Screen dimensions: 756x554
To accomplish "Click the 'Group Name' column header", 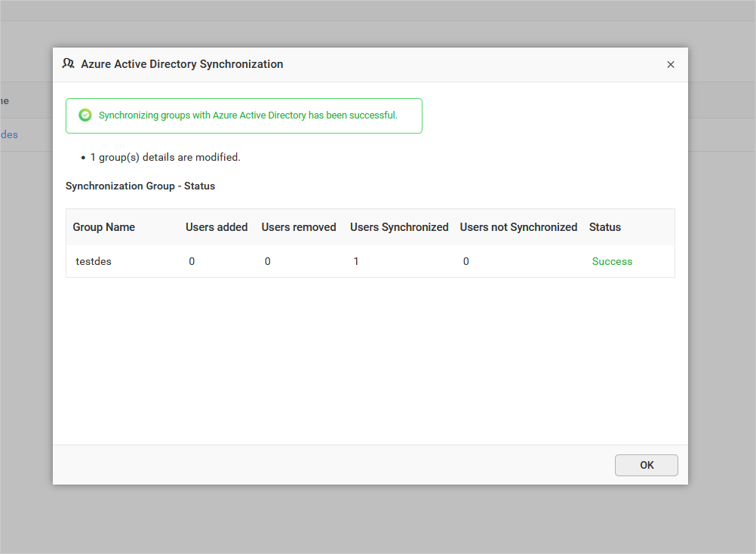I will coord(103,226).
